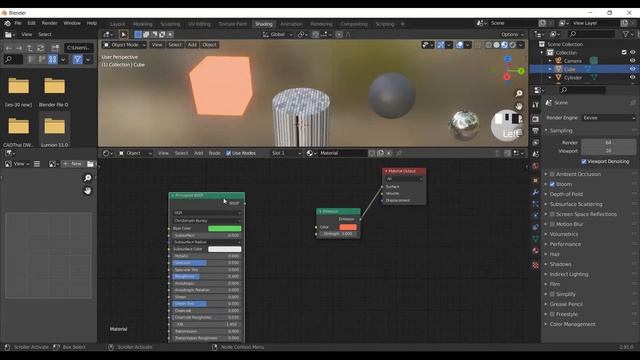Switch to wireframe viewport shading

(488, 45)
